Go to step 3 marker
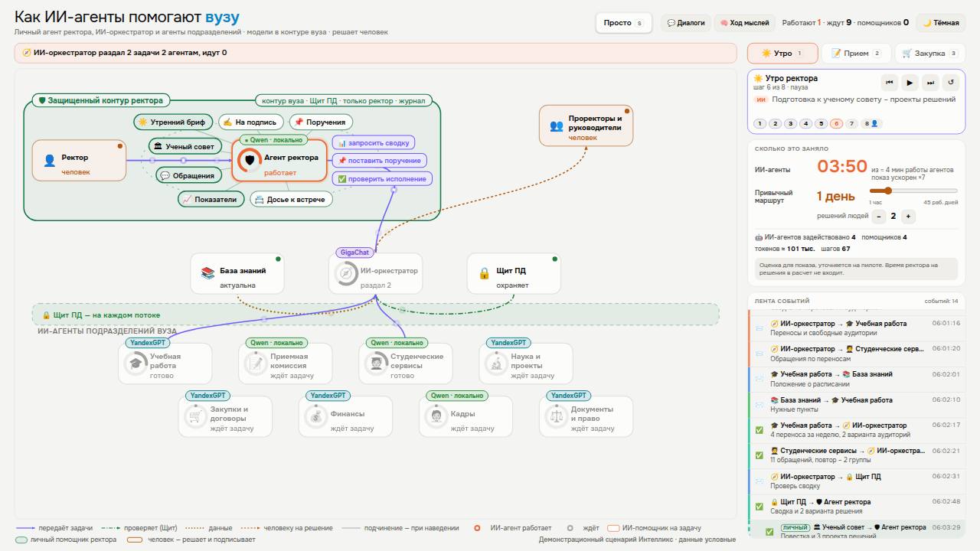Image resolution: width=980 pixels, height=551 pixels. click(790, 123)
